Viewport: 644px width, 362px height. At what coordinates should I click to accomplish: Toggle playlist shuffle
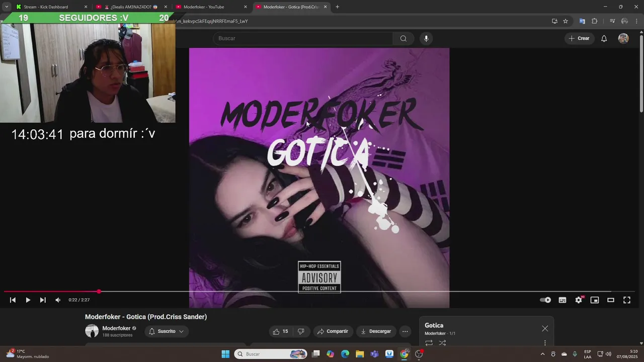point(442,343)
